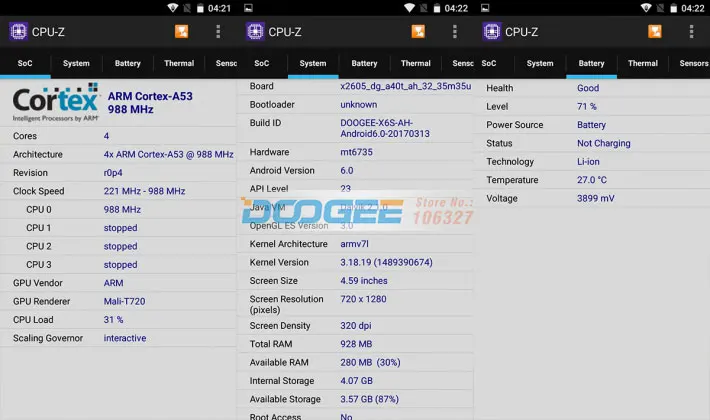Open Battery tab in middle screen

pyautogui.click(x=364, y=63)
